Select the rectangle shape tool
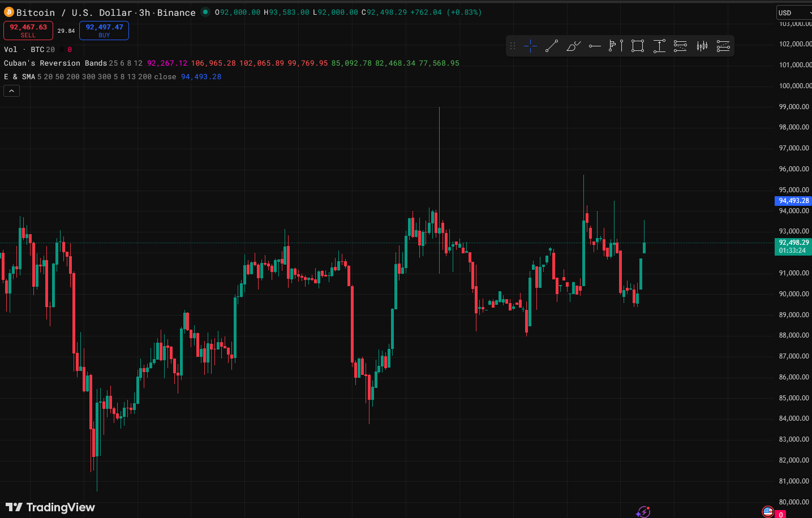 pos(638,46)
